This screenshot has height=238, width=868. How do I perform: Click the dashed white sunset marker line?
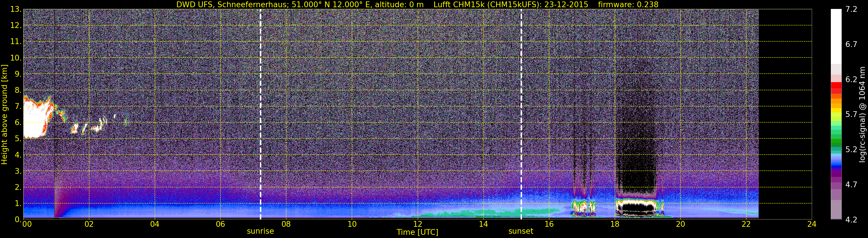coord(521,114)
